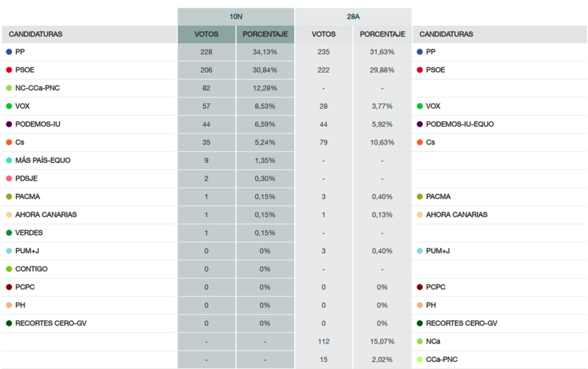Click the light green NC-CCa-PNC color dot
Viewport: 588px width, 369px height.
click(x=8, y=88)
